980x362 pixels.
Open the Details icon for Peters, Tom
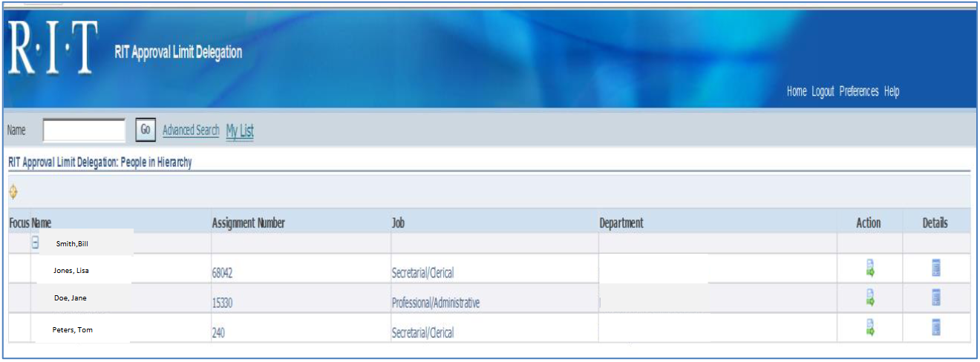(936, 327)
